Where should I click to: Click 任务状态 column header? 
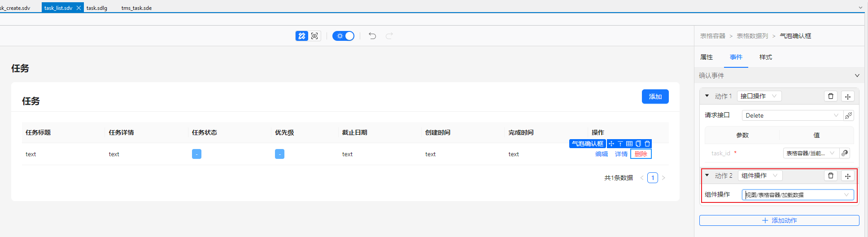[x=205, y=132]
